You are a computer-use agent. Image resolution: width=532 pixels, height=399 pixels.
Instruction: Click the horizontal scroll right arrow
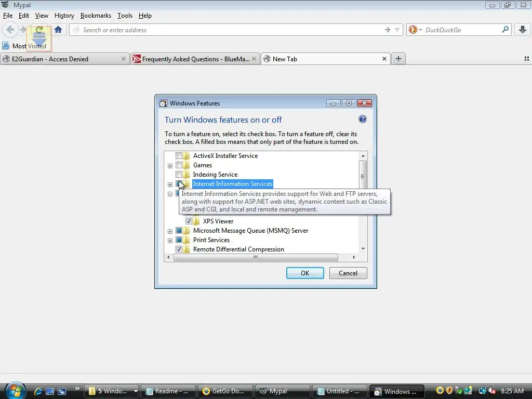tap(354, 258)
